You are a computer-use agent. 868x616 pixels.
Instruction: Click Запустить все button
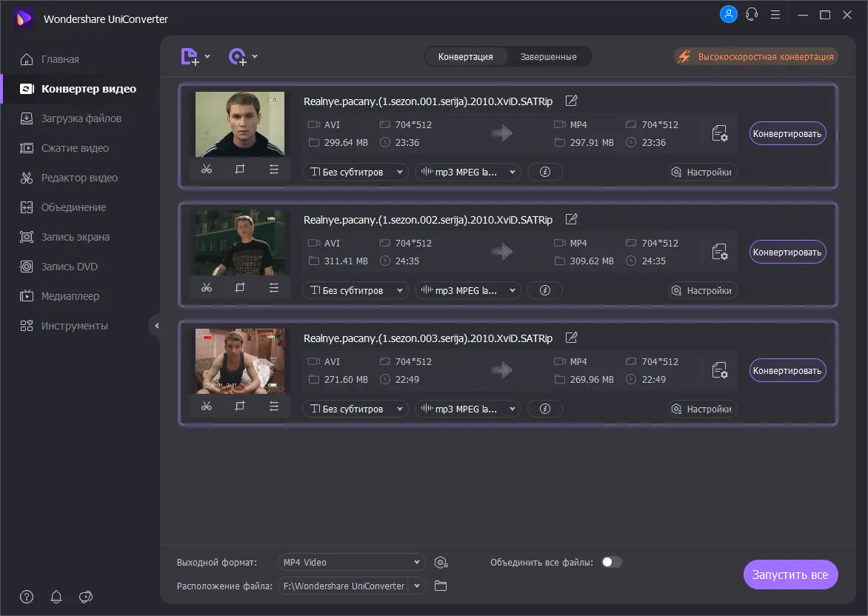[790, 575]
